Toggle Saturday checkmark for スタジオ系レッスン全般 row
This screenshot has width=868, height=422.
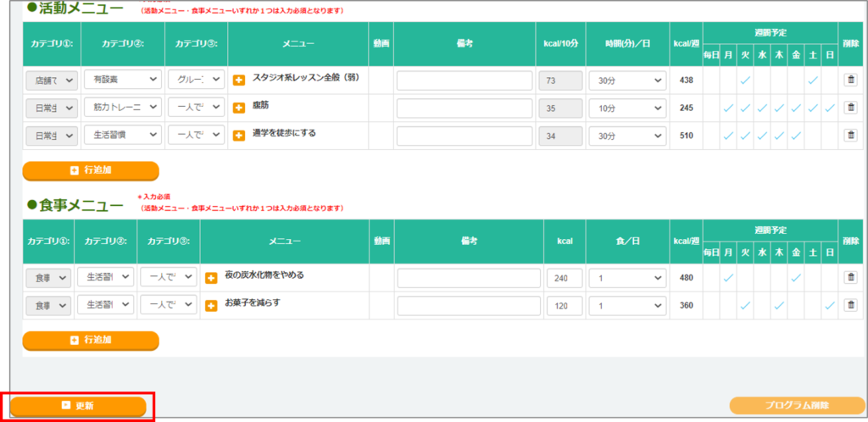(x=813, y=80)
